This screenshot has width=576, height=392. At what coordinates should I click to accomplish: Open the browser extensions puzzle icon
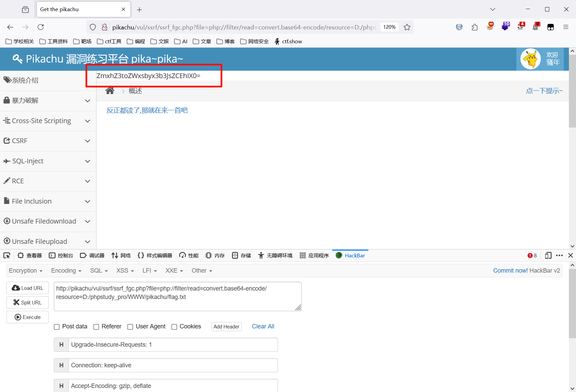[474, 27]
